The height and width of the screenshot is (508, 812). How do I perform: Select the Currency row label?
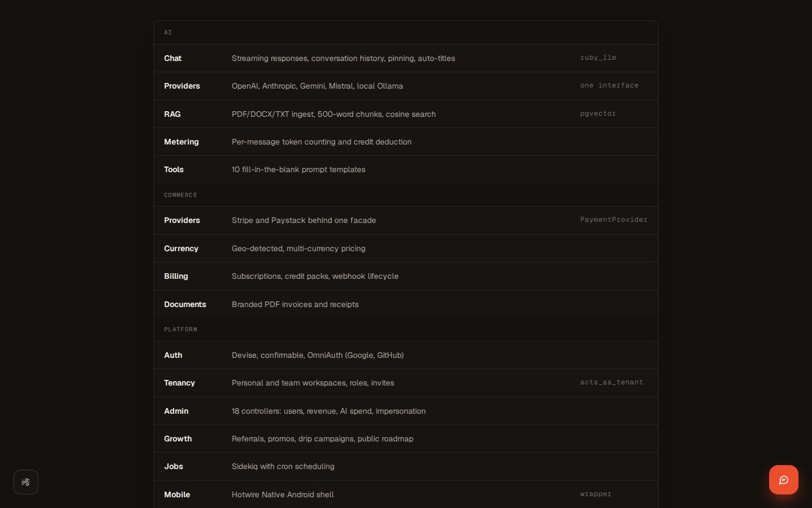(181, 248)
